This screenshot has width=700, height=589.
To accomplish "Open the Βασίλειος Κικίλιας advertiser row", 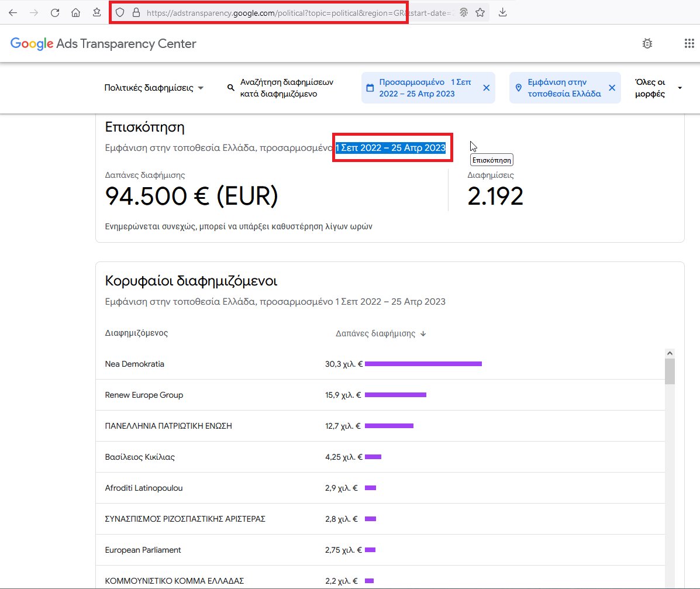I will tap(380, 457).
